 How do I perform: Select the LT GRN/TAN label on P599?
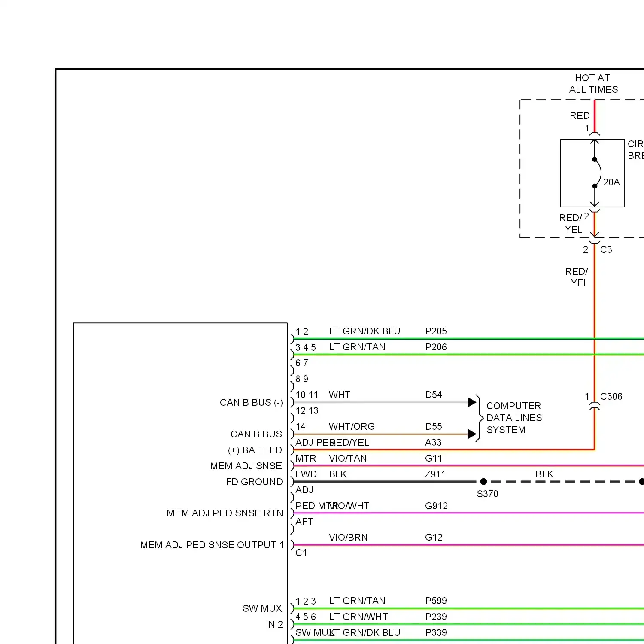(357, 601)
